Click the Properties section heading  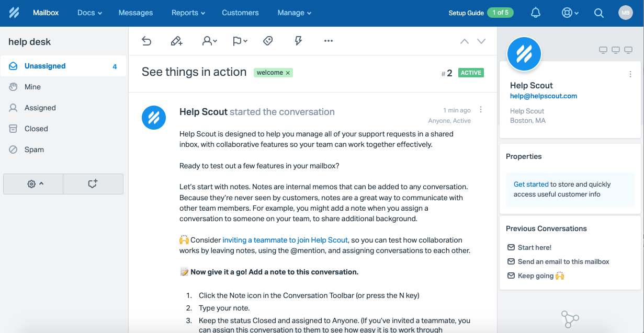pos(524,156)
